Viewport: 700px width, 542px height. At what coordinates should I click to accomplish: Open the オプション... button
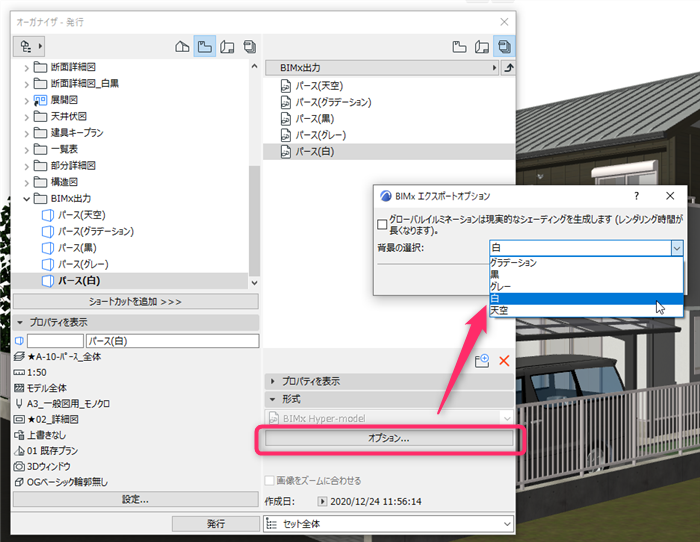388,438
